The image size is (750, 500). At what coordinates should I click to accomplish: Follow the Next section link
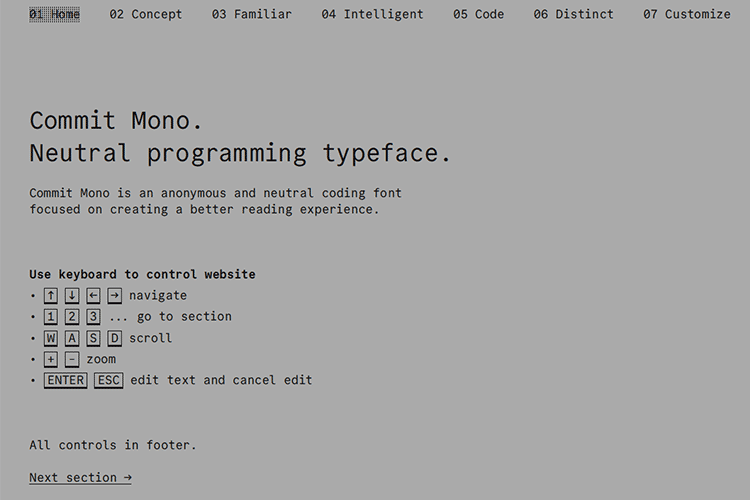coord(80,478)
